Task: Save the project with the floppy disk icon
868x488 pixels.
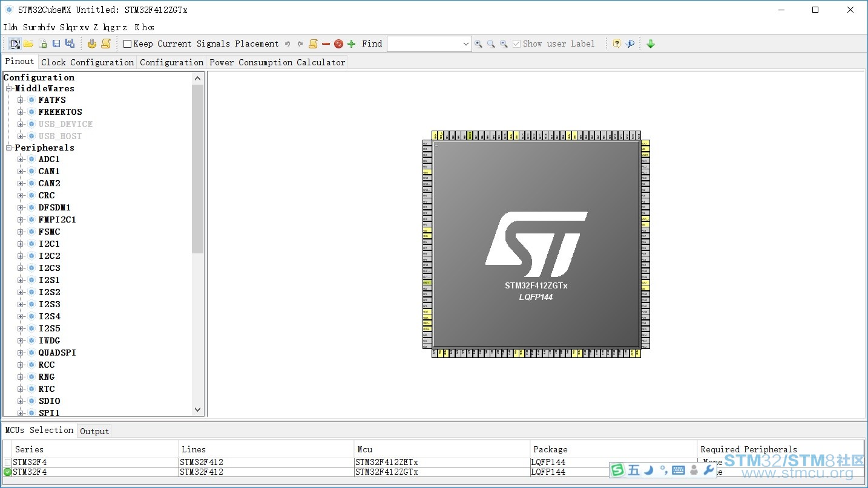Action: point(56,44)
